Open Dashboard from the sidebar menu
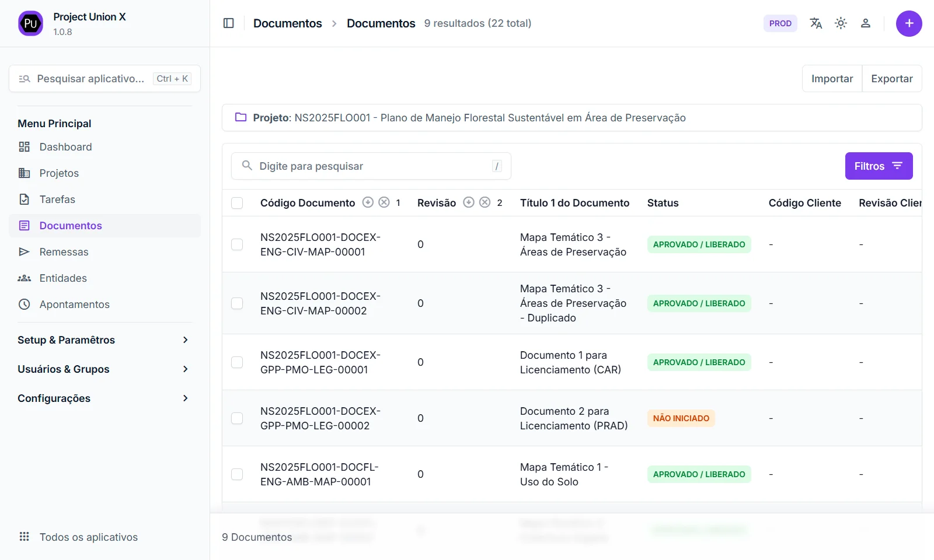Viewport: 934px width, 560px height. click(65, 147)
